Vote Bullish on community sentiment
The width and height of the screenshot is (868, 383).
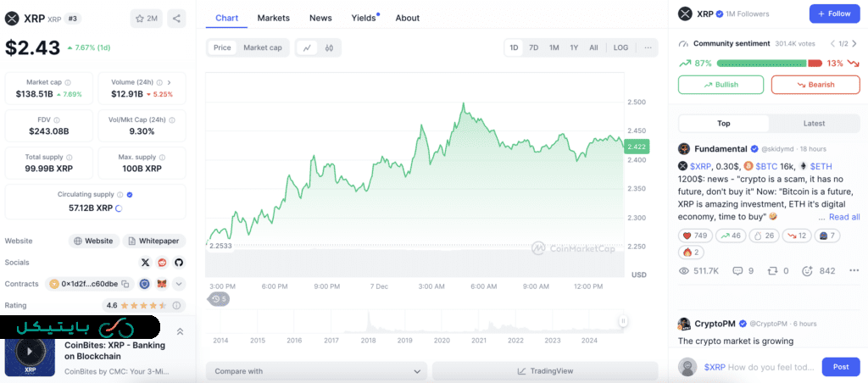[x=721, y=85]
